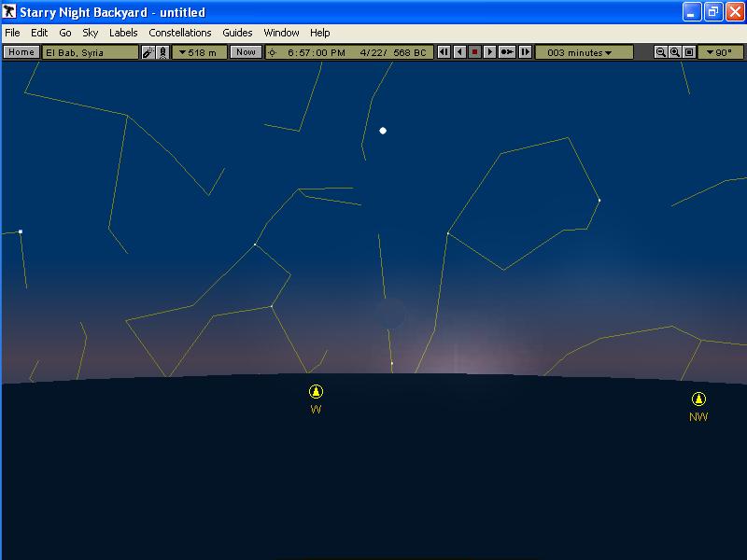
Task: Click the Now time button
Action: click(246, 52)
